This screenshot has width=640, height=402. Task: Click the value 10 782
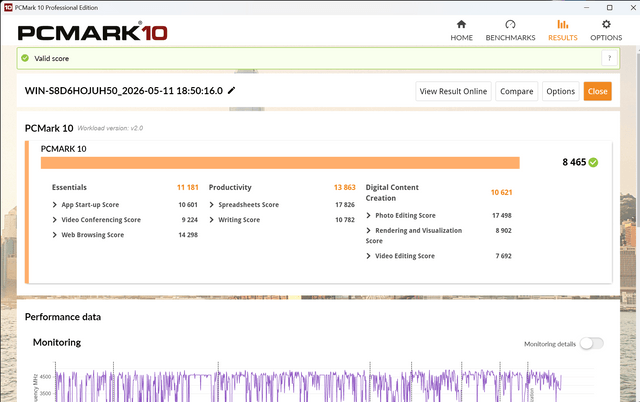pyautogui.click(x=345, y=220)
